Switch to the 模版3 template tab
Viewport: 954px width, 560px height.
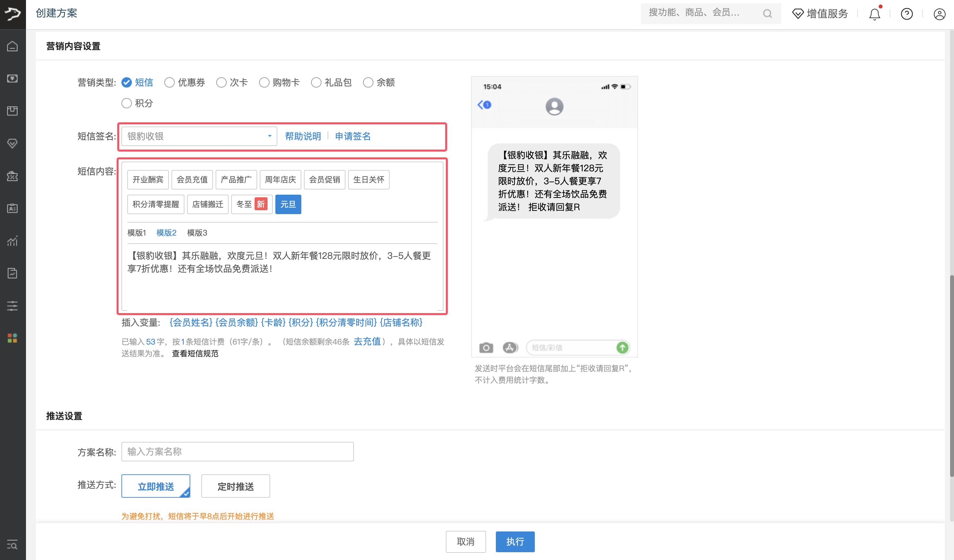[x=196, y=233]
